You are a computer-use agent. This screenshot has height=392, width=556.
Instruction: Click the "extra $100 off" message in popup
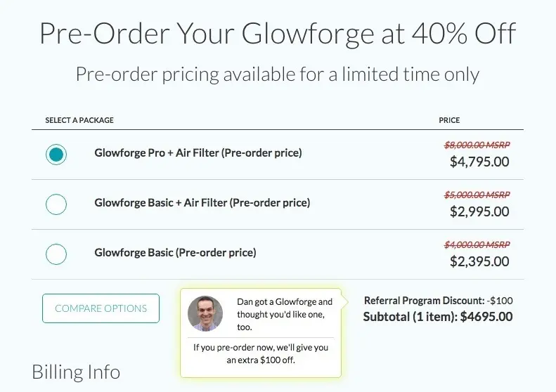click(261, 353)
